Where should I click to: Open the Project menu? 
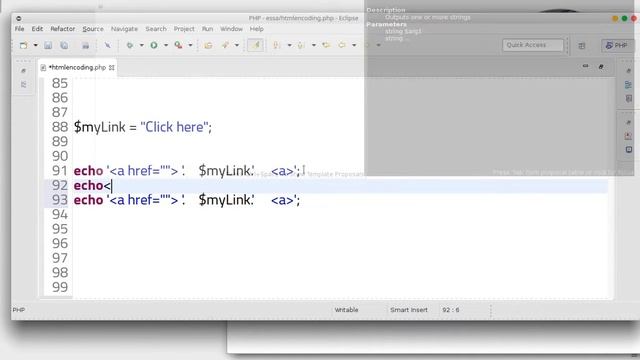click(184, 29)
